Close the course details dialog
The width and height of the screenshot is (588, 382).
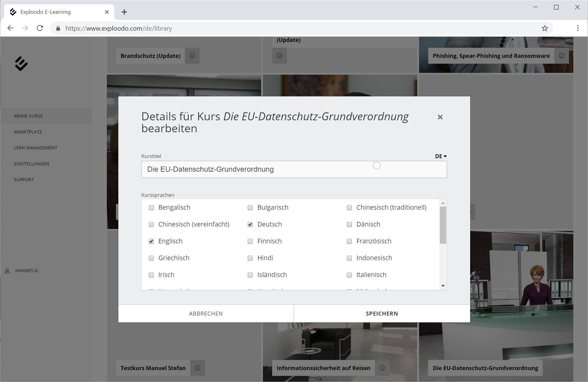point(440,117)
